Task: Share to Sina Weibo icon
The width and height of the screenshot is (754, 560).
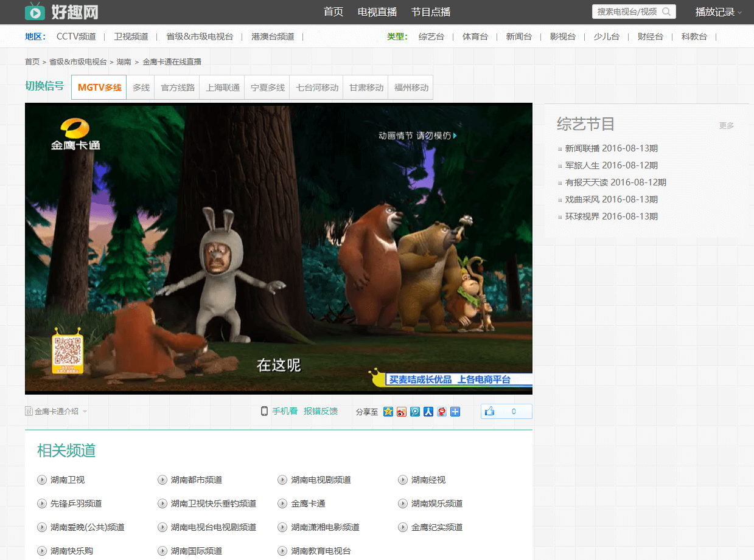Action: 401,412
